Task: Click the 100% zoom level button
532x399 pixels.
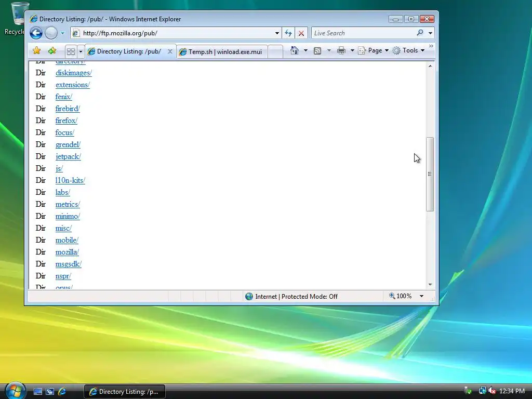Action: pyautogui.click(x=401, y=296)
